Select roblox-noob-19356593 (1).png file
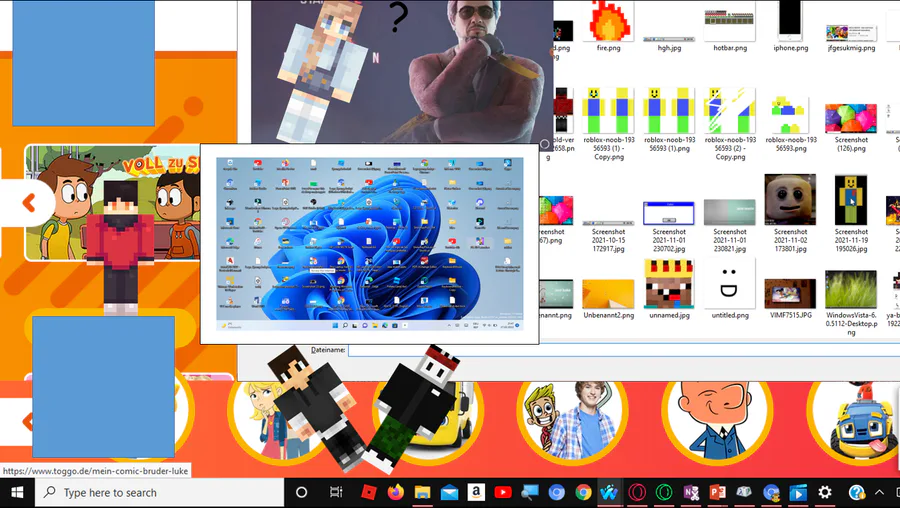900x508 pixels. click(669, 119)
